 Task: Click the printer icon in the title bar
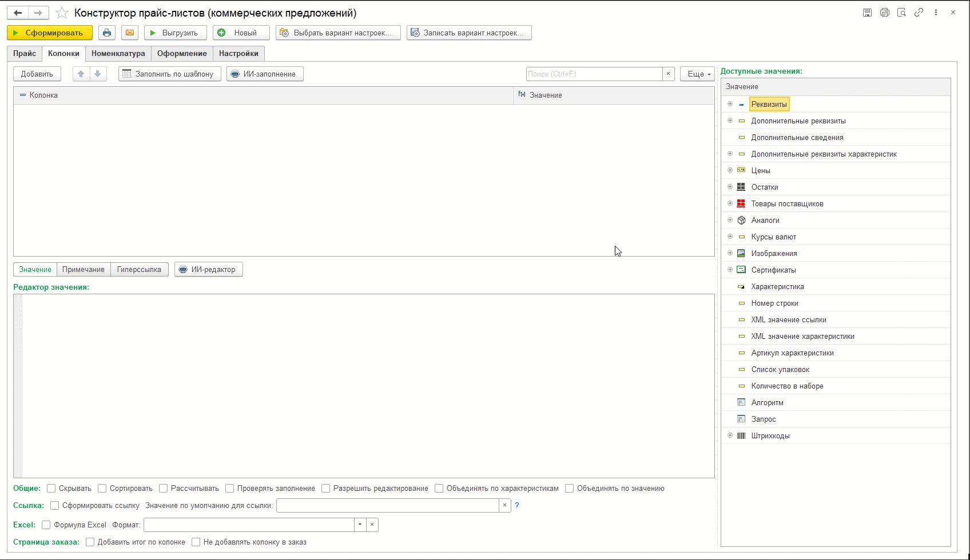(885, 13)
